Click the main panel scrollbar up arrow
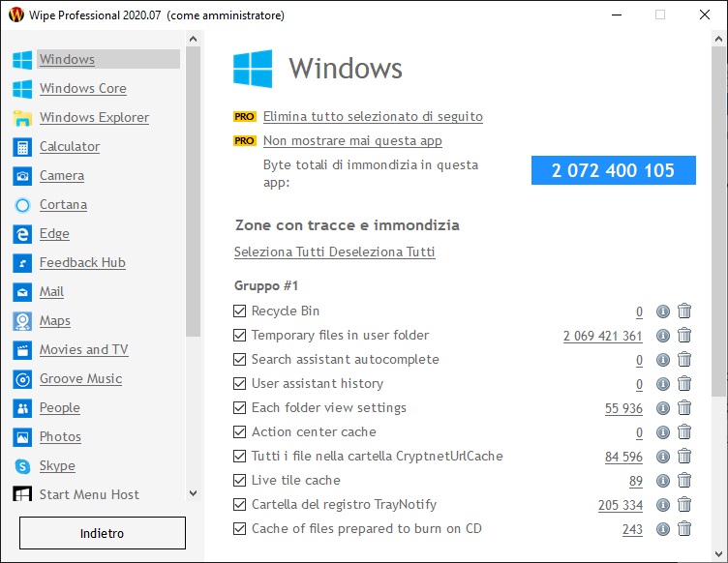The image size is (728, 563). [x=718, y=39]
